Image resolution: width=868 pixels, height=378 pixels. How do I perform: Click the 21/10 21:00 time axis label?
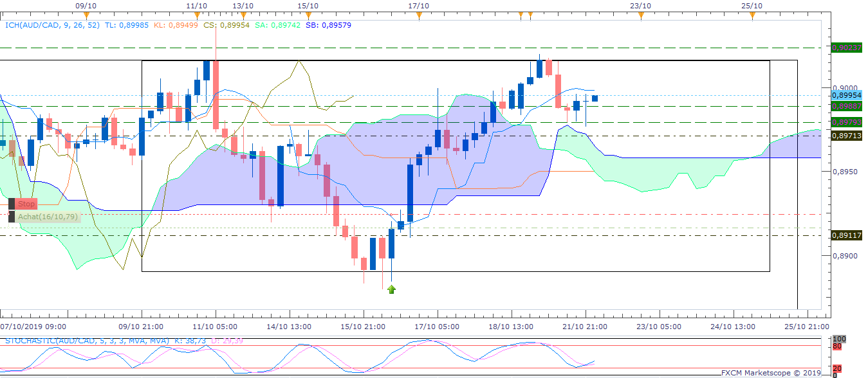(x=585, y=326)
